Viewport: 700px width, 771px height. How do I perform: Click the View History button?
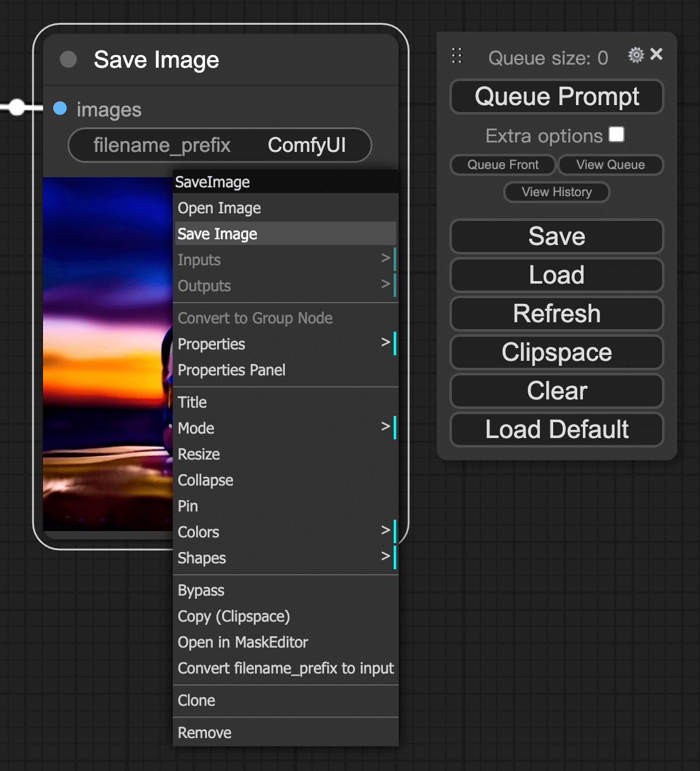point(556,192)
